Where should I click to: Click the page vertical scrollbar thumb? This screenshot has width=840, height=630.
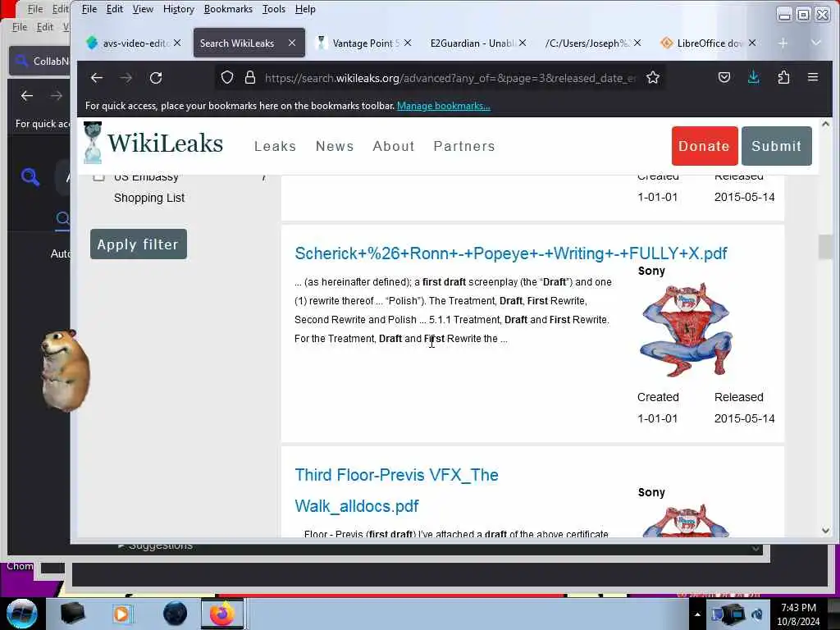[825, 247]
